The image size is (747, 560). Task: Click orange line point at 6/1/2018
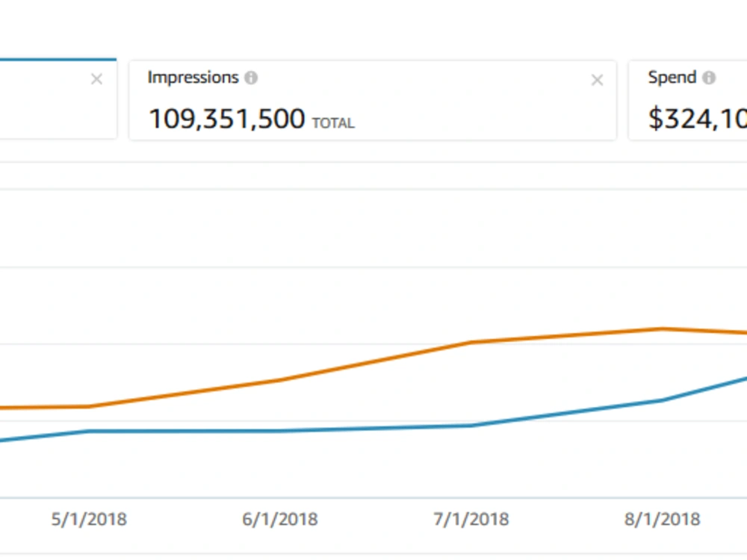click(280, 379)
